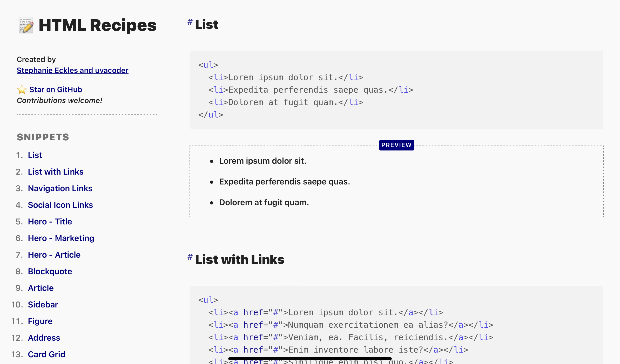
Task: Click the Hero - Marketing snippet tab
Action: (61, 238)
